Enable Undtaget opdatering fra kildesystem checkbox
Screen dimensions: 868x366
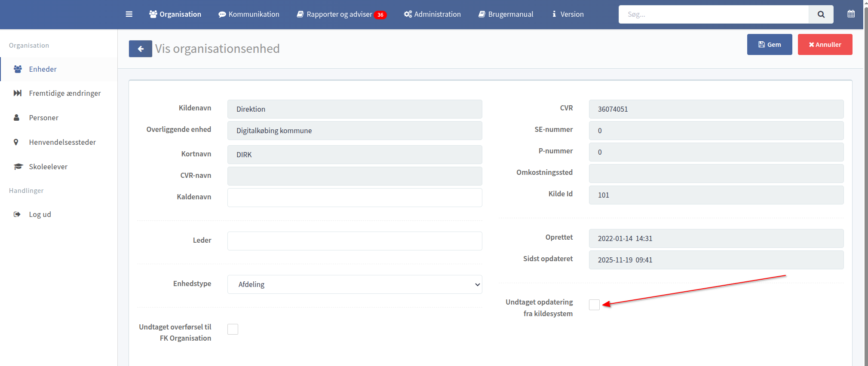click(x=594, y=305)
